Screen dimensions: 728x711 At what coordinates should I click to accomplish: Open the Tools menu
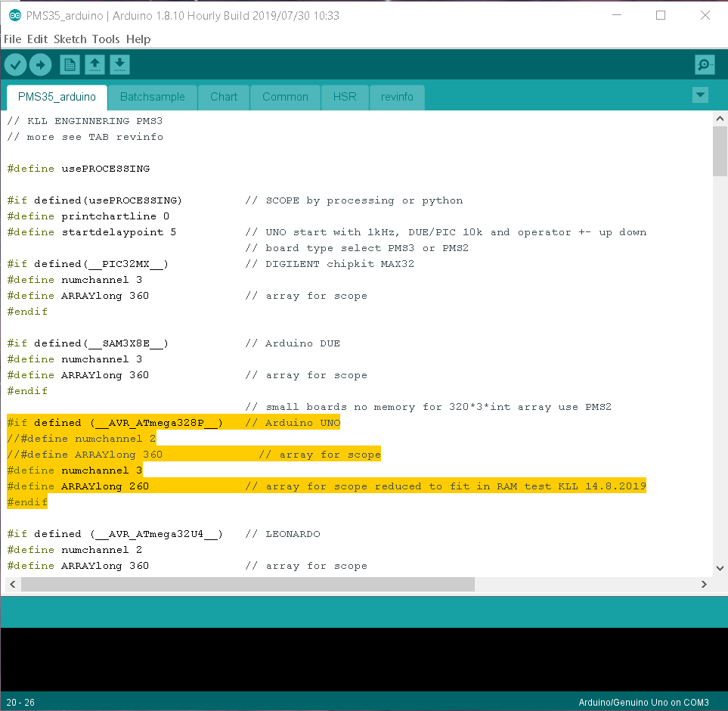click(106, 39)
